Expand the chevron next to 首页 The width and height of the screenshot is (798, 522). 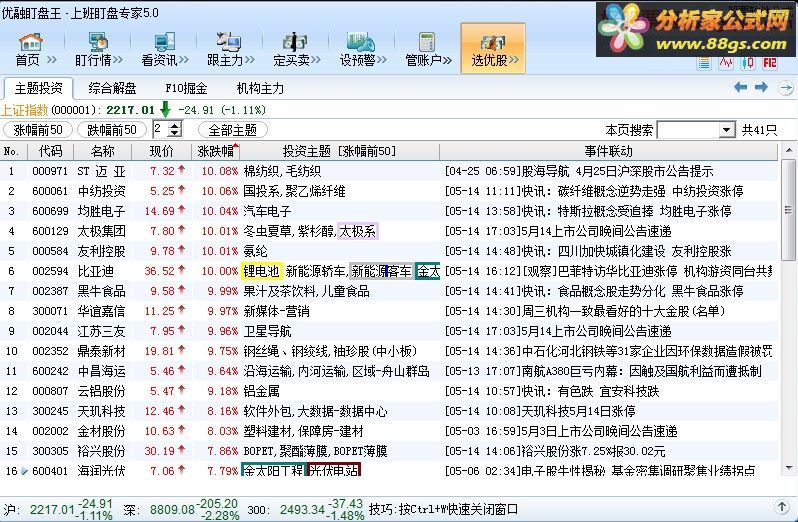click(51, 60)
